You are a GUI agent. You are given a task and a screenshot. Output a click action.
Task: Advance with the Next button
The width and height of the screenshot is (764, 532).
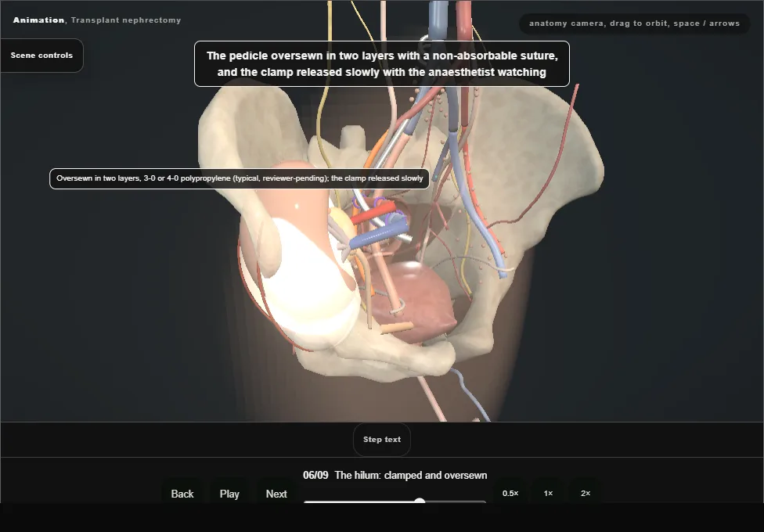pyautogui.click(x=276, y=494)
